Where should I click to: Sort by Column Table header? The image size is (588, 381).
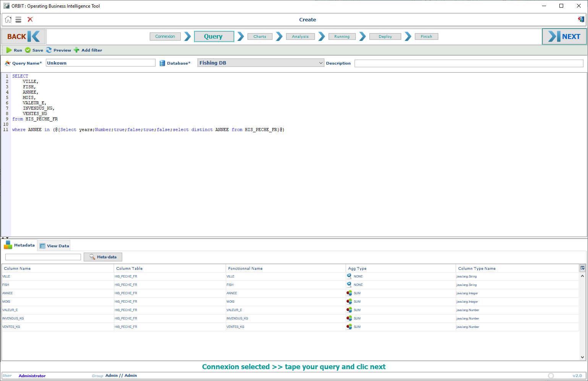[x=170, y=268]
